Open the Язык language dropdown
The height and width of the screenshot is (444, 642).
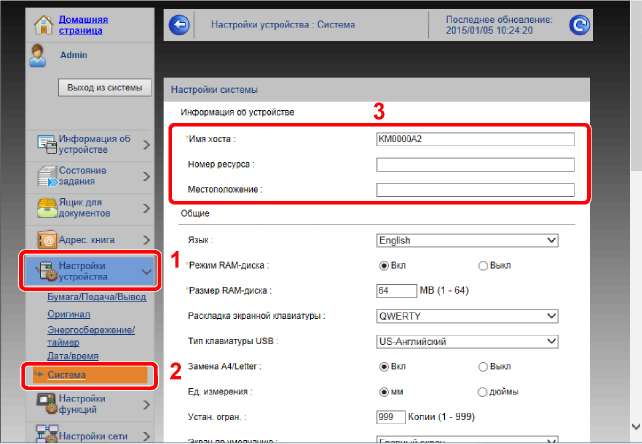click(467, 240)
